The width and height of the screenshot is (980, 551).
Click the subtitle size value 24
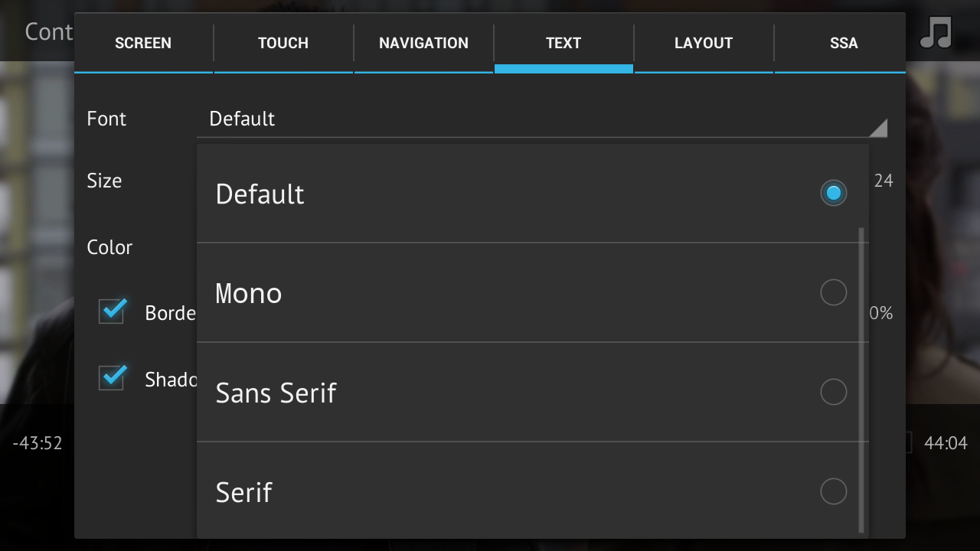tap(884, 181)
